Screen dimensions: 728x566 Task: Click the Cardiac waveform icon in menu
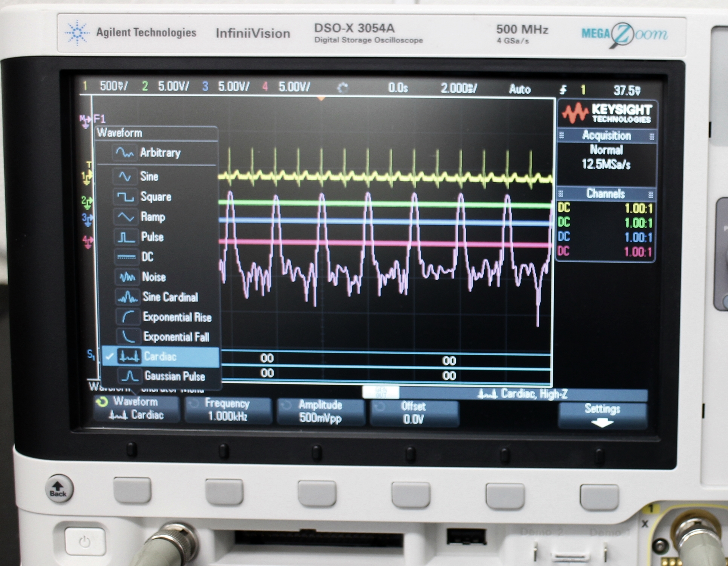point(129,356)
